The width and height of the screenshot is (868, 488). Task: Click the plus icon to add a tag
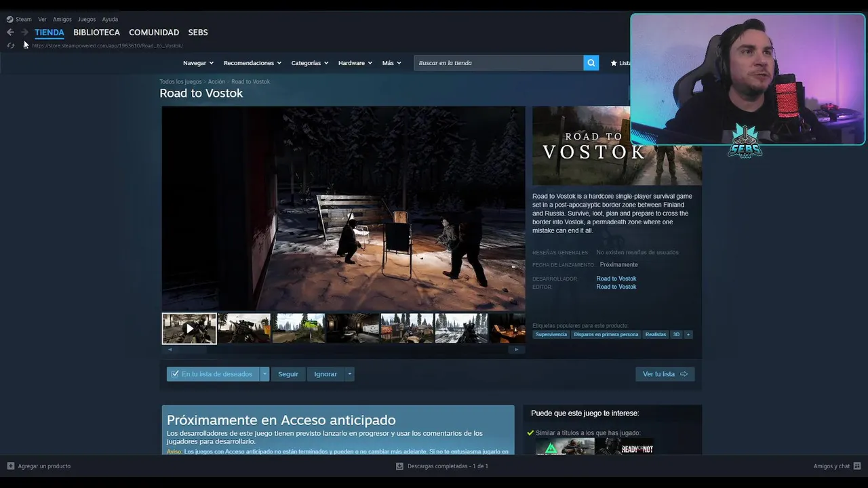(688, 334)
